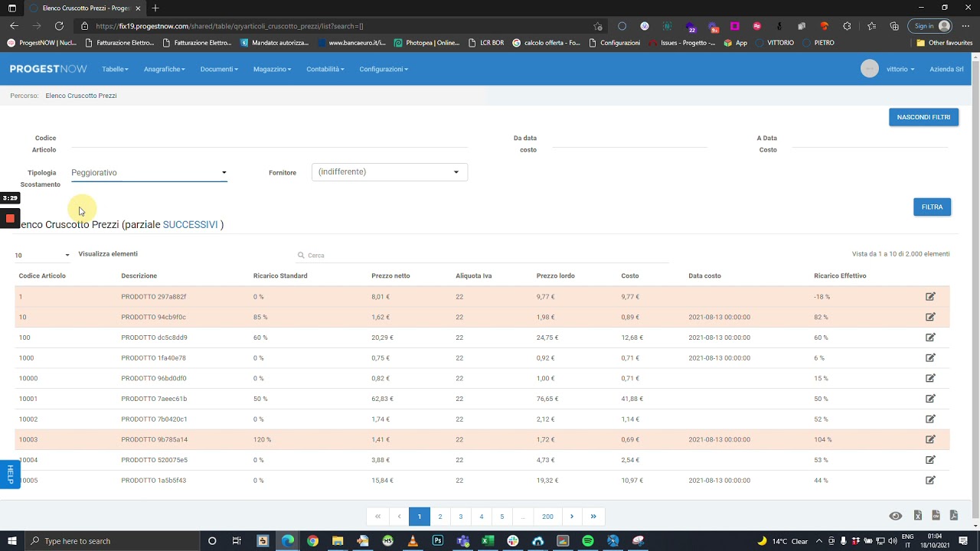The width and height of the screenshot is (980, 551).
Task: Open the Configurazioni bookmark
Action: (x=614, y=43)
